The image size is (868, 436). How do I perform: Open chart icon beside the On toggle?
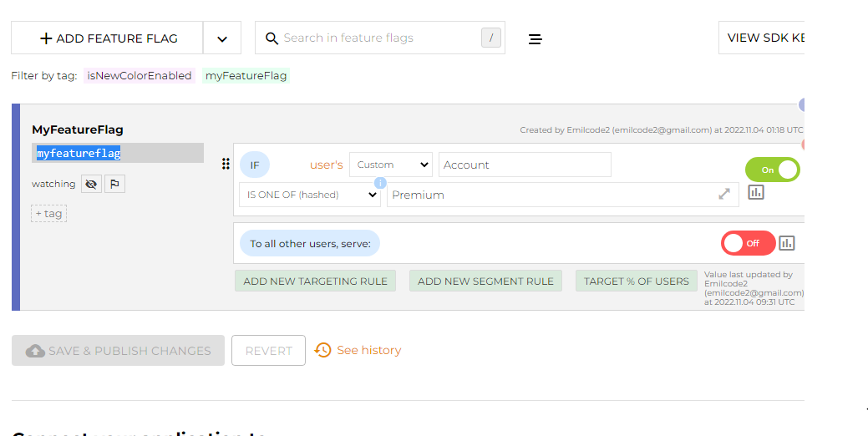tap(756, 192)
